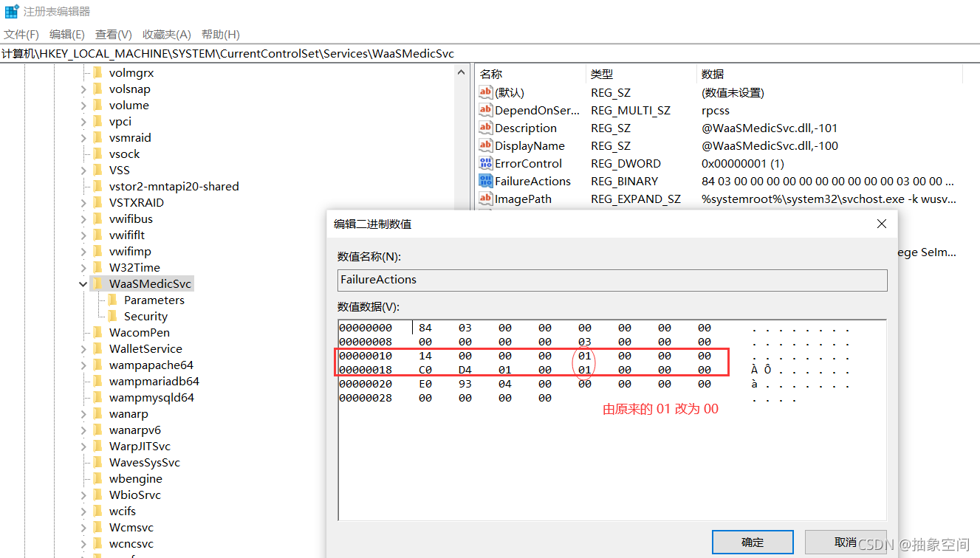Click the (默认) string value icon

point(485,92)
